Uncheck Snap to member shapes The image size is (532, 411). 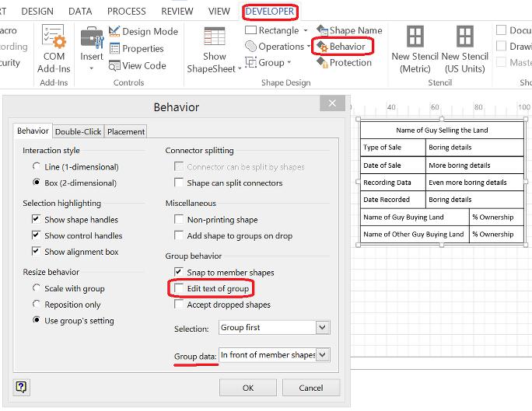(x=179, y=273)
